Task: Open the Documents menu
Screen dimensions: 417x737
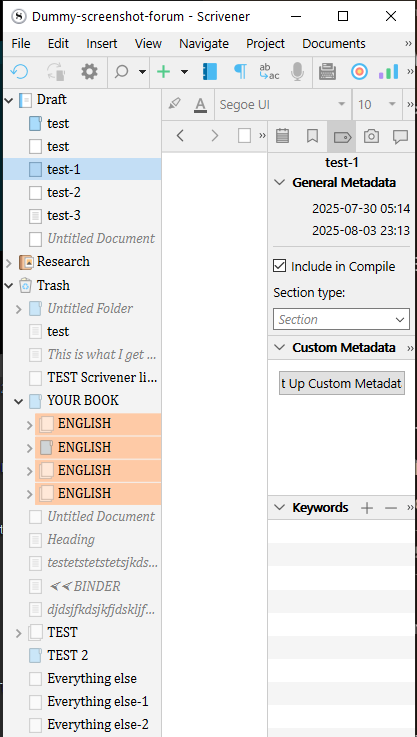Action: pos(334,44)
